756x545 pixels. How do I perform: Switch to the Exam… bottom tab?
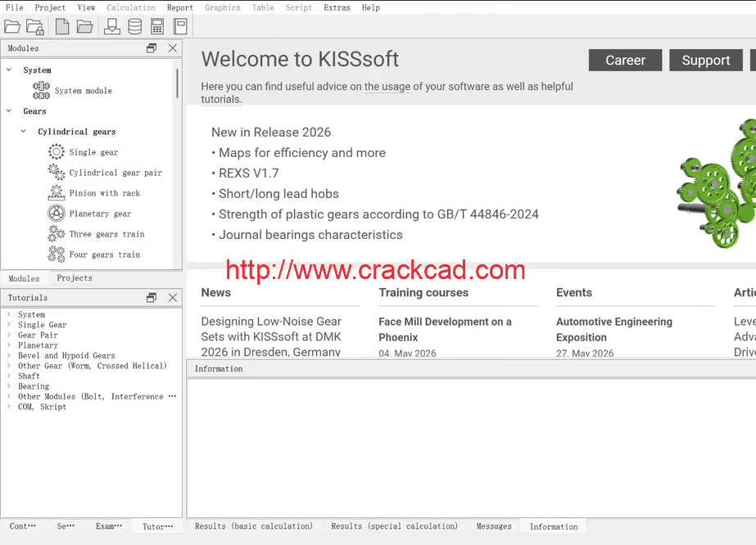click(x=109, y=525)
